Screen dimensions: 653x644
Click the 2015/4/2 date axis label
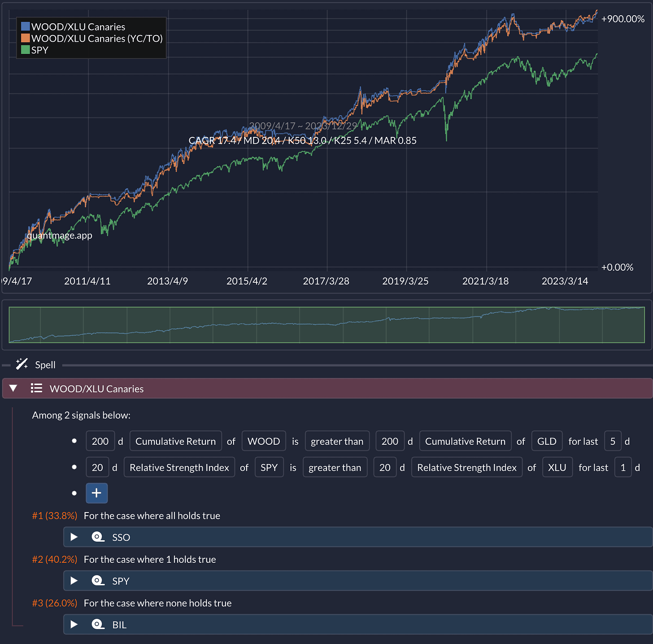tap(247, 281)
